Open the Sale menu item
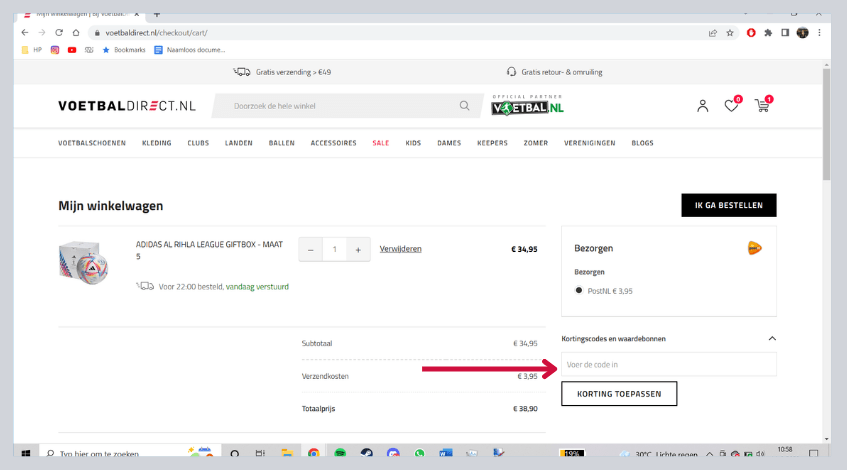This screenshot has width=847, height=470. pyautogui.click(x=380, y=143)
